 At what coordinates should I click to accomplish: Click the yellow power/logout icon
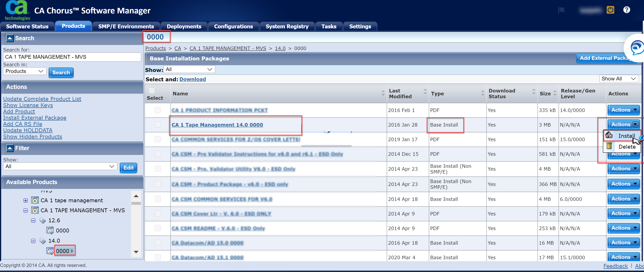(610, 10)
